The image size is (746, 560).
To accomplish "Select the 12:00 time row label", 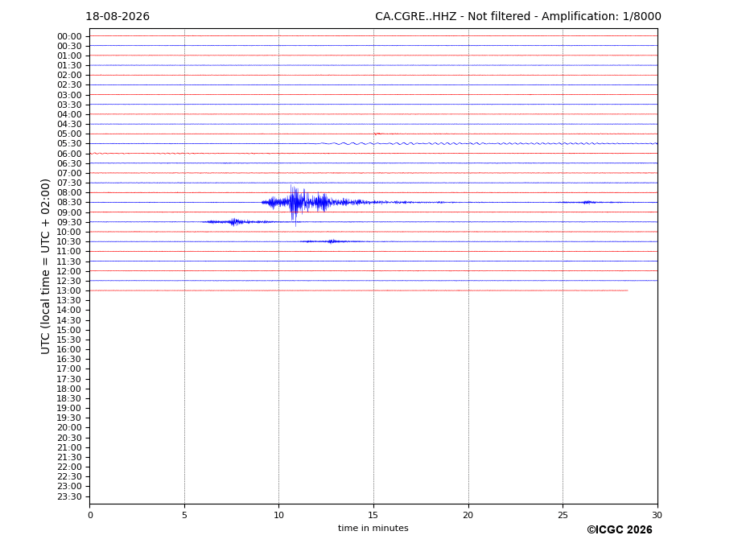I will (x=69, y=271).
